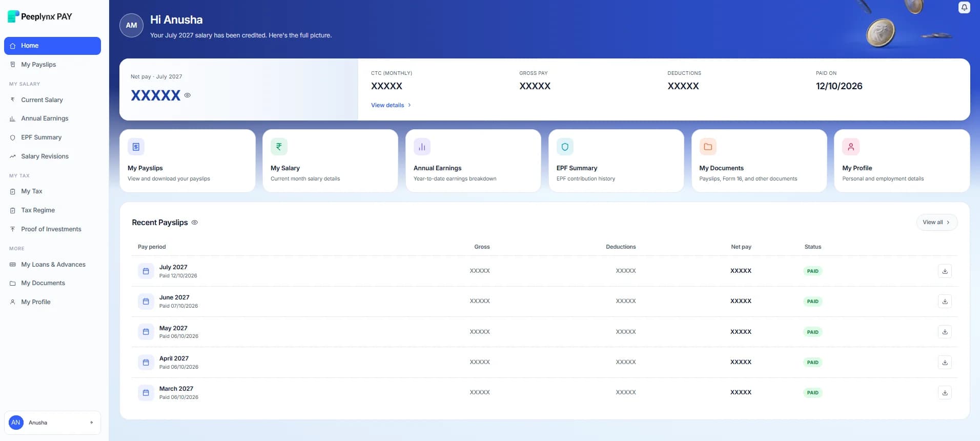
Task: Click the calendar icon for July 2027
Action: coord(146,271)
